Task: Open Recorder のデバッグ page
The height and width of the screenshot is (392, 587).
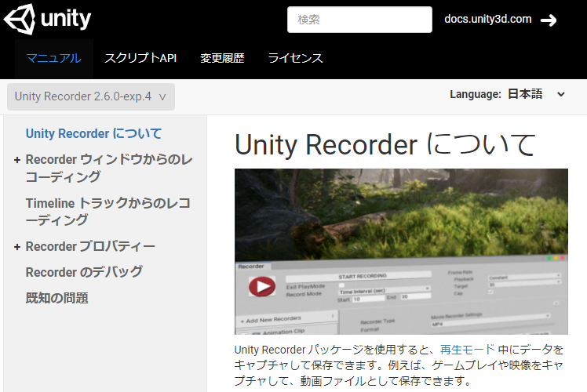Action: click(x=84, y=272)
